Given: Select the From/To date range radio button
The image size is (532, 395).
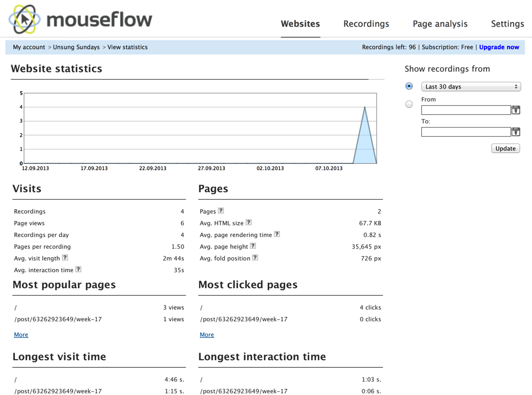Looking at the screenshot, I should [409, 104].
